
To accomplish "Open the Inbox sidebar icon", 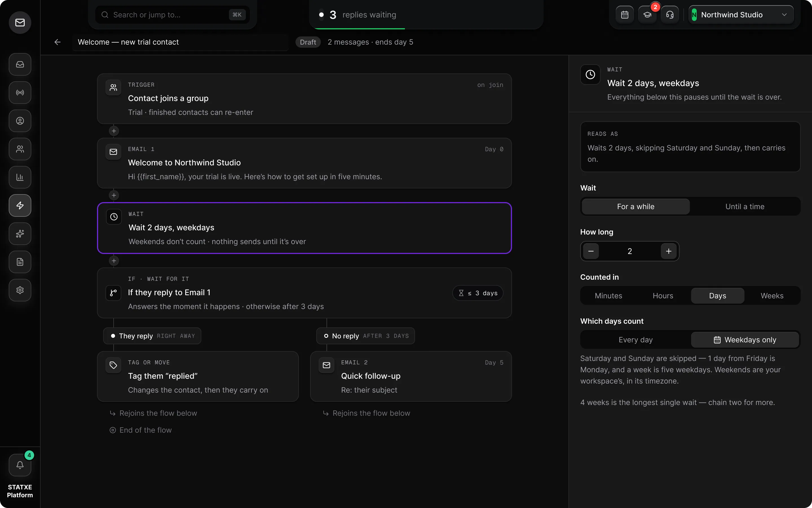I will (x=20, y=64).
